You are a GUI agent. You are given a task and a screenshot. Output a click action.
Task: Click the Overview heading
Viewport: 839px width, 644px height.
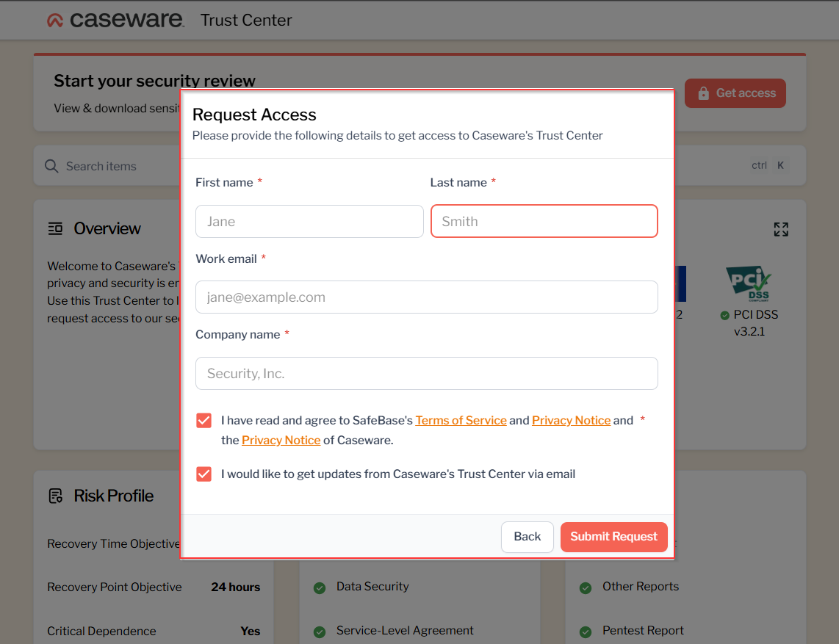point(107,229)
